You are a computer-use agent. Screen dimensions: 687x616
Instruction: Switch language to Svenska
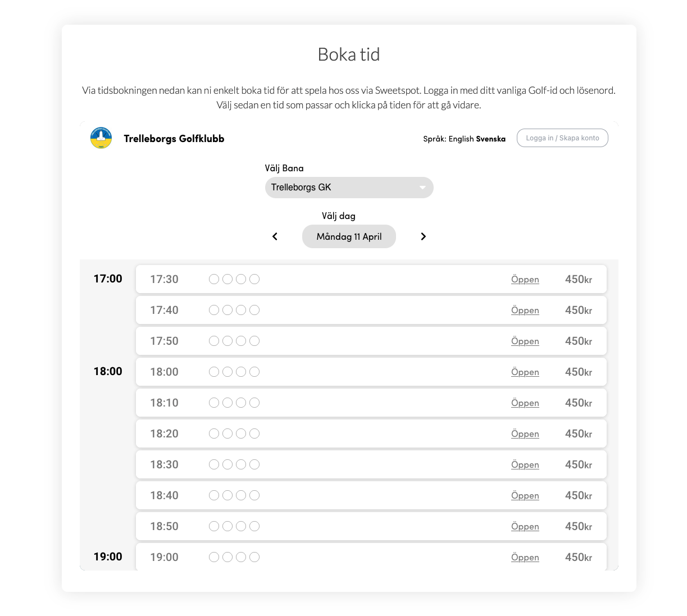pyautogui.click(x=490, y=139)
